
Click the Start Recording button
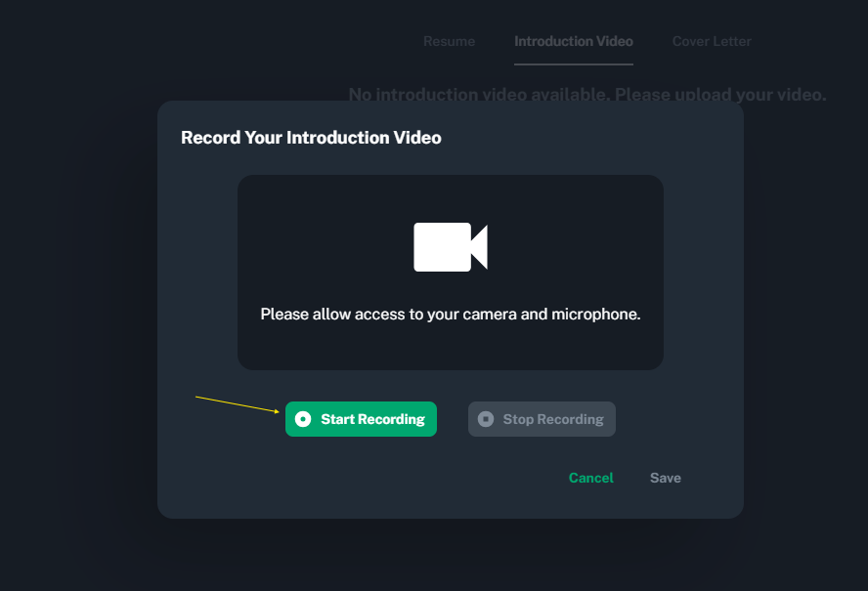(x=361, y=419)
